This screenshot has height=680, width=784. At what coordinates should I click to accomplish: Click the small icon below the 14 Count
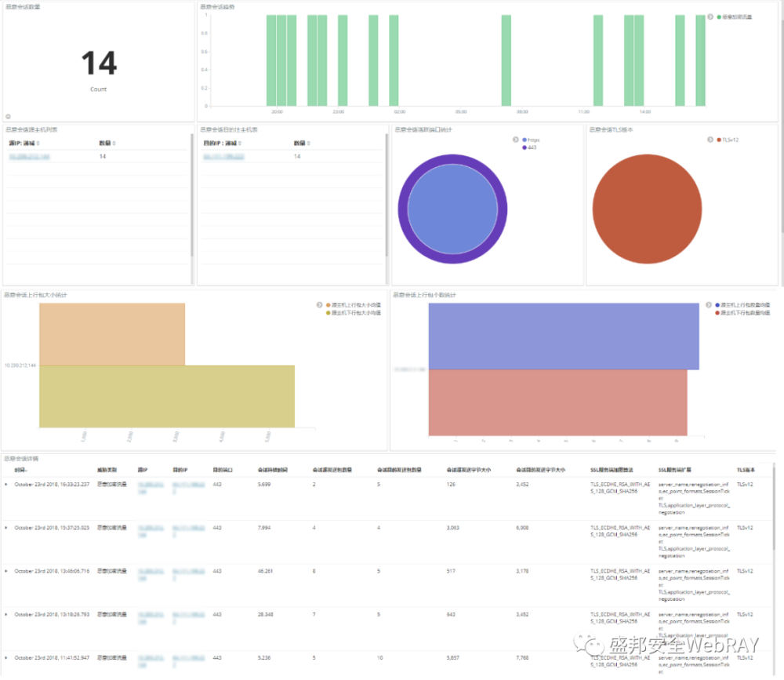8,117
